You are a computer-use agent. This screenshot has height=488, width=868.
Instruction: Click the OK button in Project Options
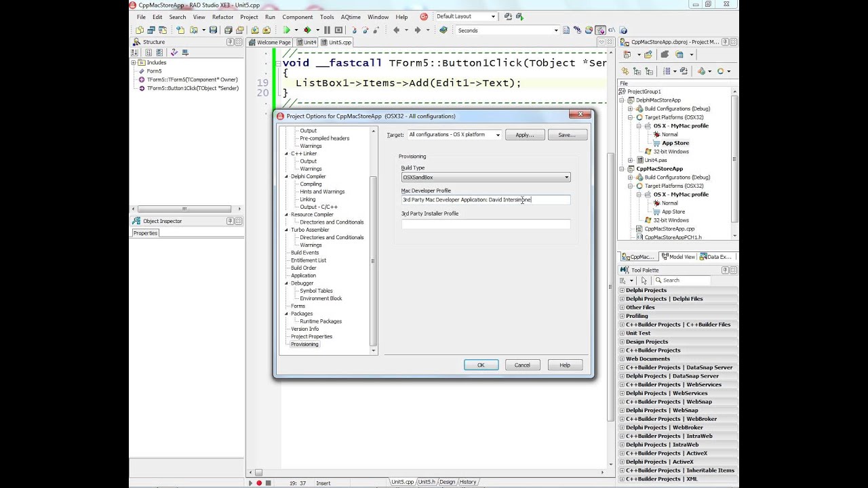481,365
